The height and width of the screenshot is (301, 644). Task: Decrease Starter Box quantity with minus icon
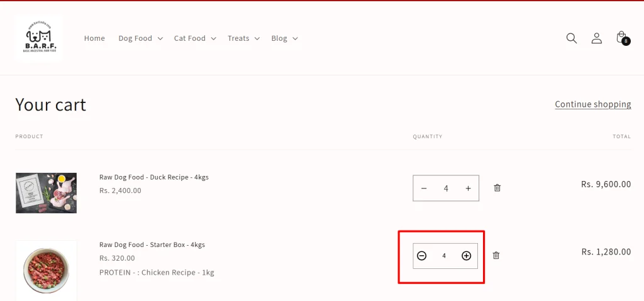coord(422,255)
